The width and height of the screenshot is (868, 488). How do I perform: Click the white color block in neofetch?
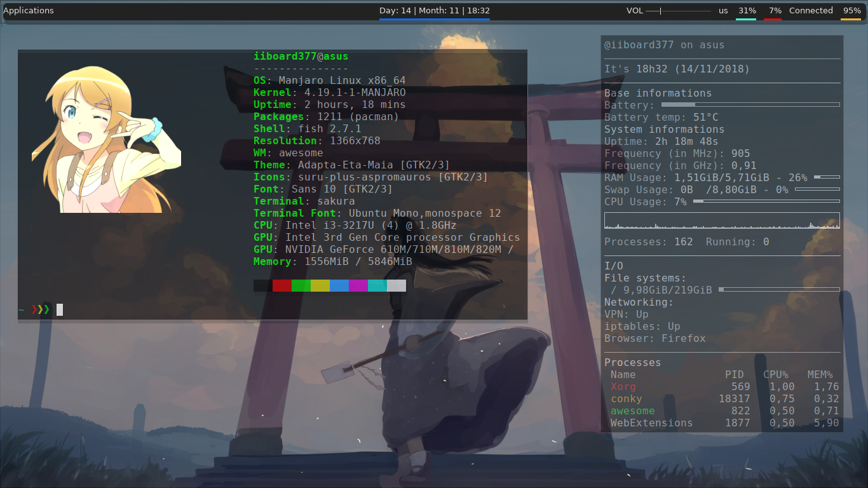tap(397, 286)
